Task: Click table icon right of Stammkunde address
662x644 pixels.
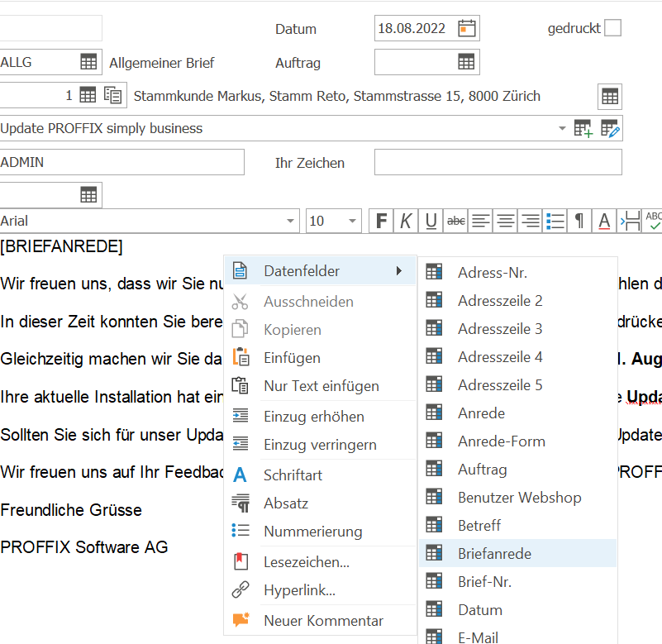Action: [x=610, y=96]
